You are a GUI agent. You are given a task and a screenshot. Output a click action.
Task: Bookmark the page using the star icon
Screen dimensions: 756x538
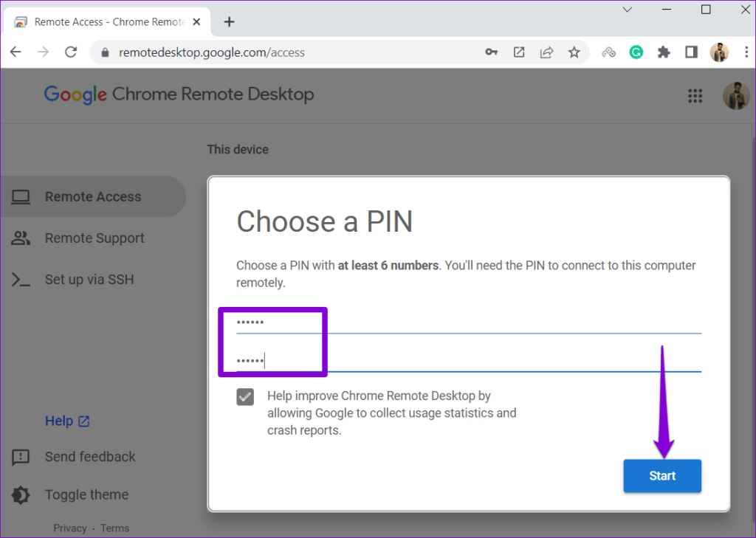574,52
